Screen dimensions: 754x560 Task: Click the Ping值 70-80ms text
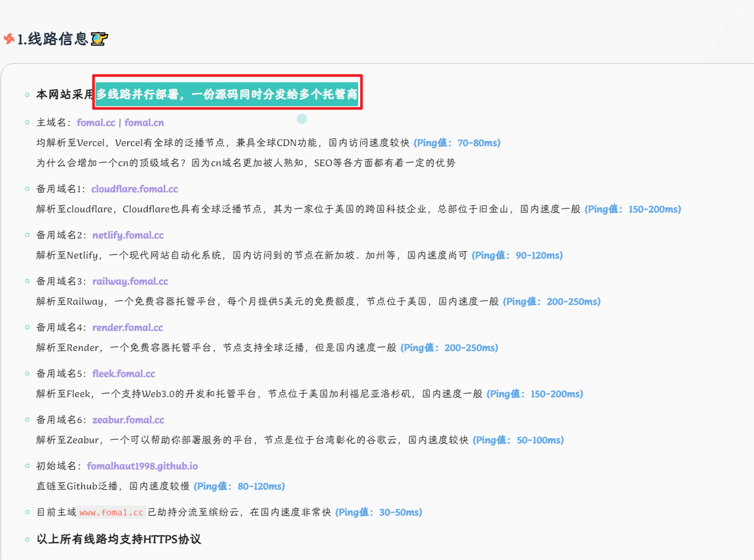(457, 143)
